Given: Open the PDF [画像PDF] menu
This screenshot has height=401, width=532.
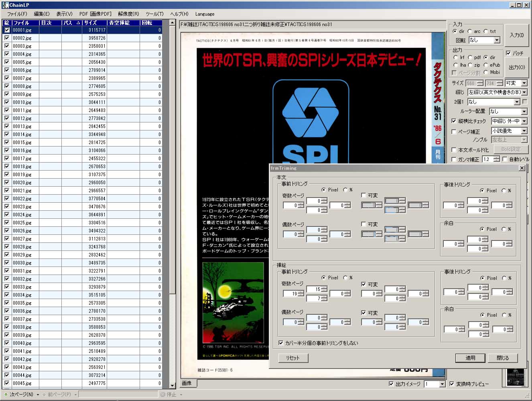Looking at the screenshot, I should point(95,14).
